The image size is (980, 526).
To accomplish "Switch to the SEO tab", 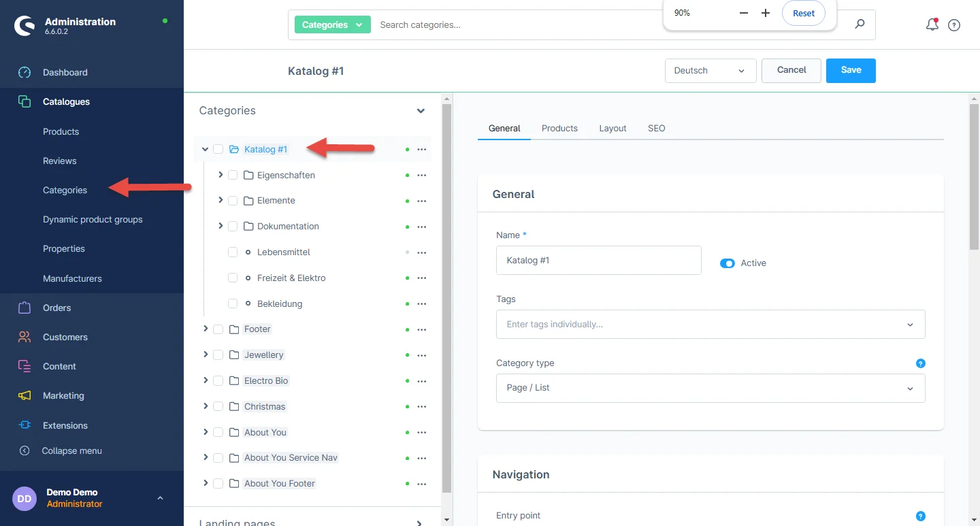I will coord(656,128).
